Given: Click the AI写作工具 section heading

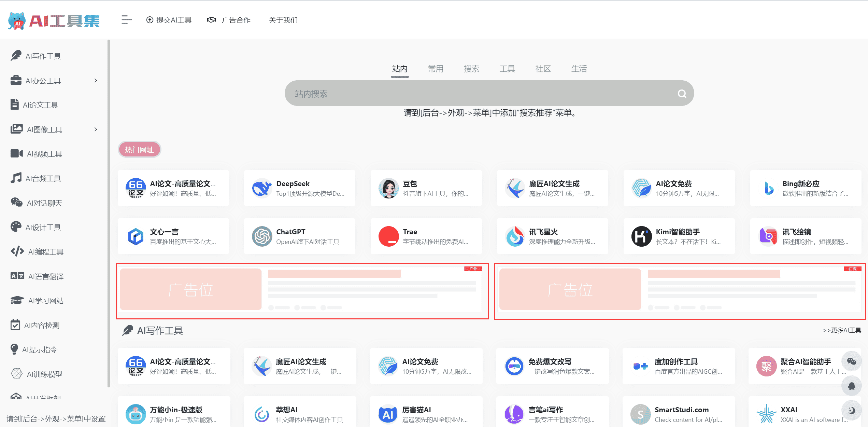Looking at the screenshot, I should [x=153, y=330].
